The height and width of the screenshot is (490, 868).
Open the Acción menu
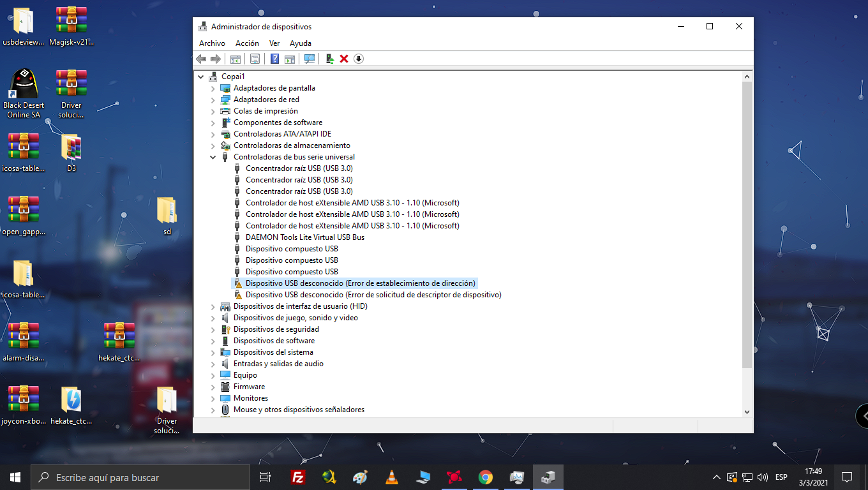[x=247, y=43]
